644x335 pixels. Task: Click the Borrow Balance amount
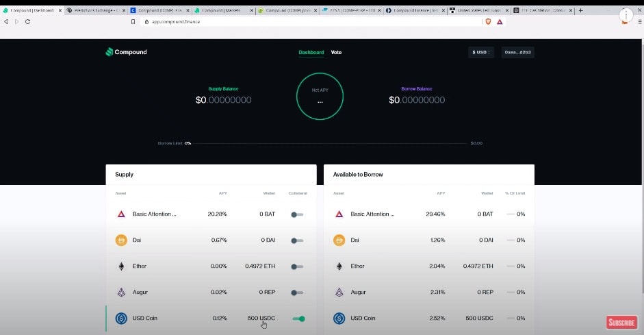tap(417, 100)
